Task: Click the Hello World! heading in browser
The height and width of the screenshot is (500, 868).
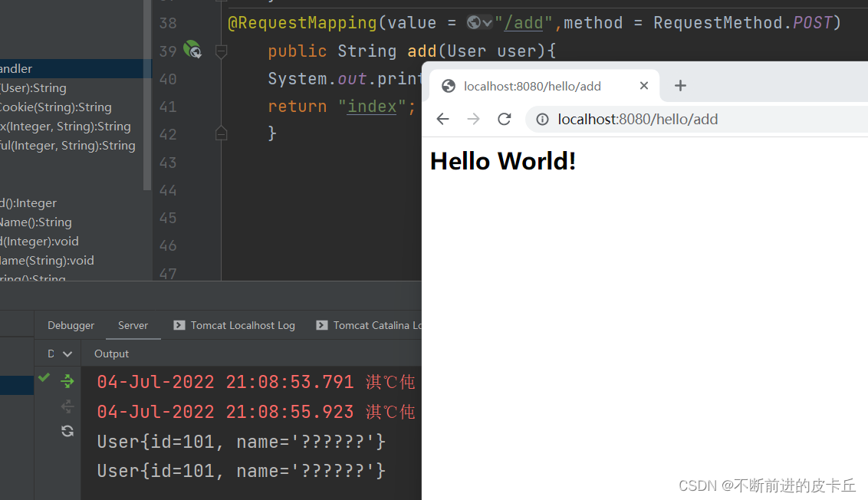Action: (x=503, y=161)
